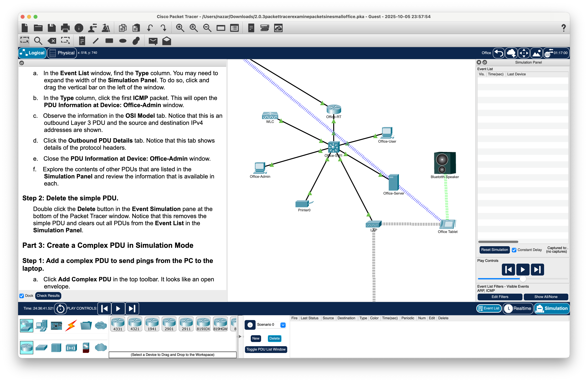Switch to the Logical workspace tab
Image resolution: width=588 pixels, height=382 pixels.
(x=33, y=53)
